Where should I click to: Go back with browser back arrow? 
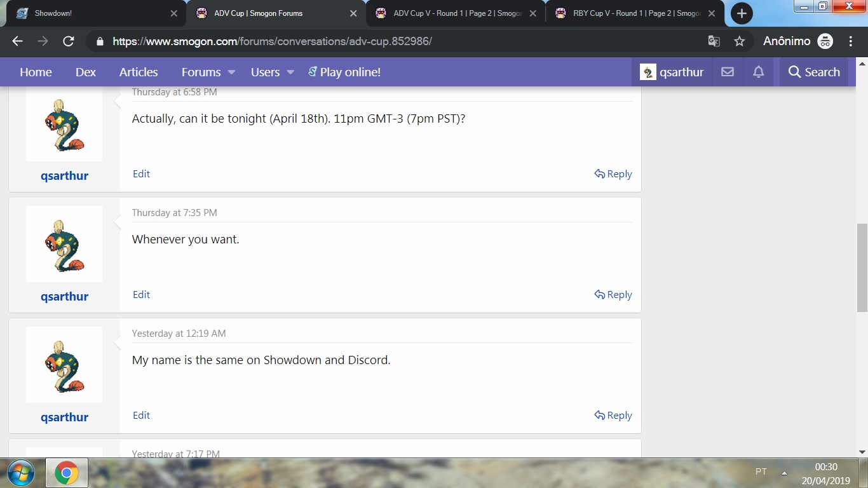pos(17,41)
